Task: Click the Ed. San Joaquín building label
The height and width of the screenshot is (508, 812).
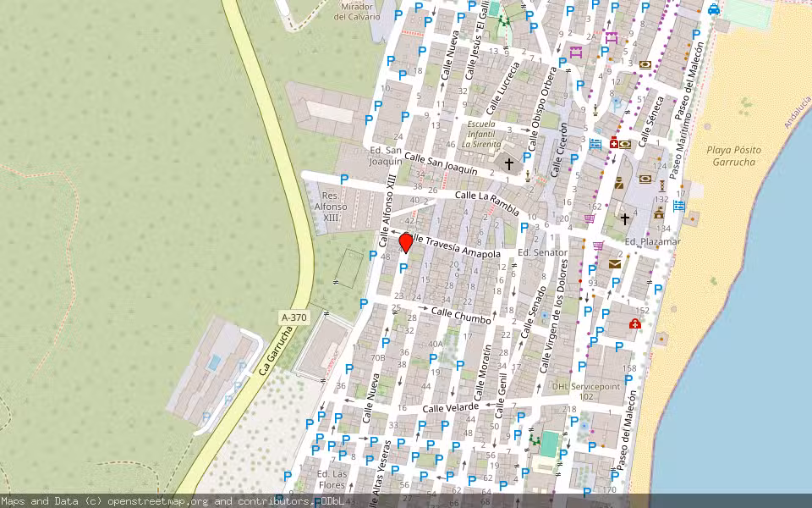Action: coord(386,156)
